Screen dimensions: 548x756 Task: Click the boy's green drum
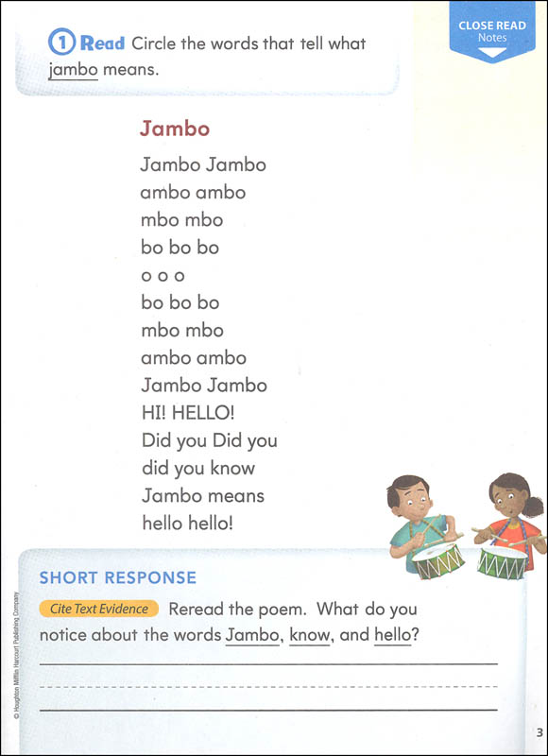tap(438, 560)
